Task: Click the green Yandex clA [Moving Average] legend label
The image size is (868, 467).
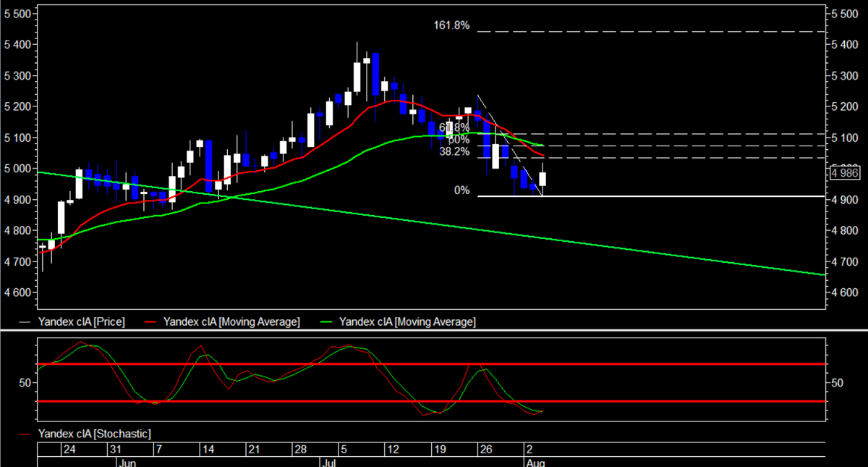Action: 407,321
